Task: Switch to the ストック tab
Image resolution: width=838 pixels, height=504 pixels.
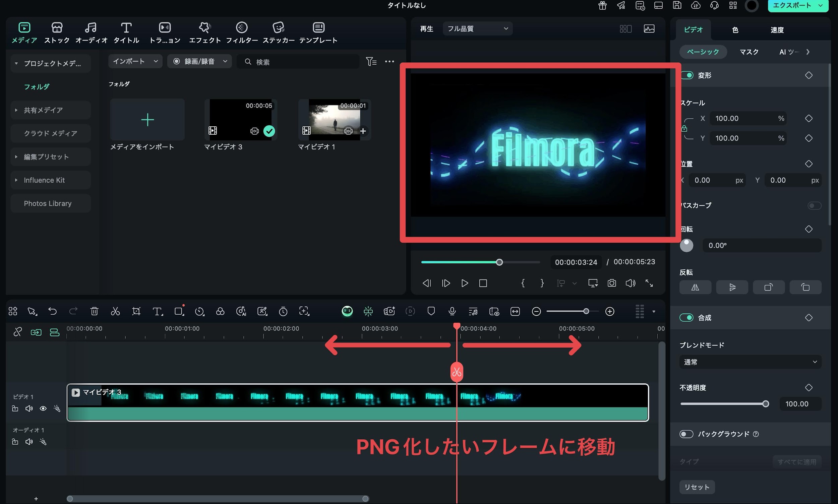Action: click(57, 33)
